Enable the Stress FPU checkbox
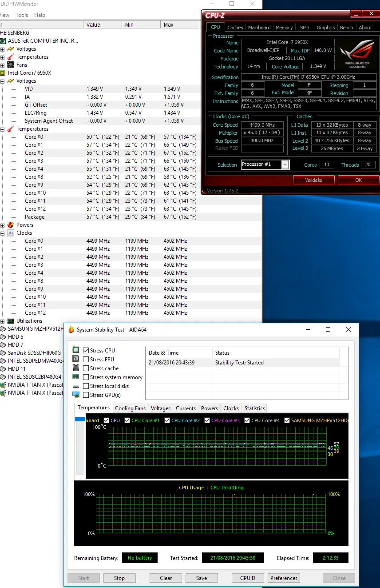Screen dimensions: 380x588 (86, 360)
